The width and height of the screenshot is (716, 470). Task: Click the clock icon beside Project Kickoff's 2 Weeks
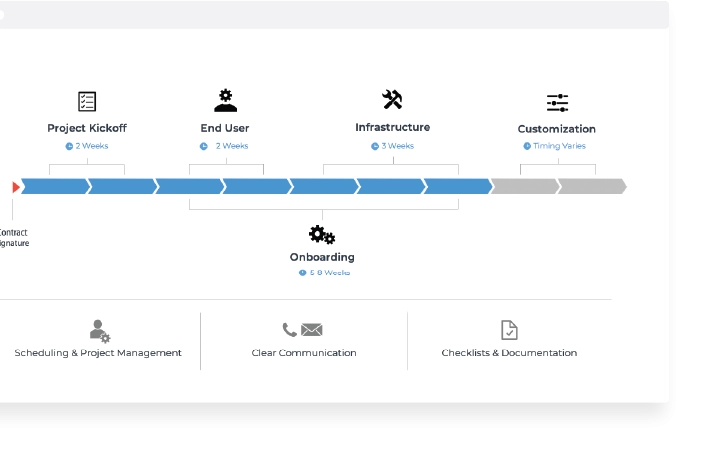[x=69, y=146]
